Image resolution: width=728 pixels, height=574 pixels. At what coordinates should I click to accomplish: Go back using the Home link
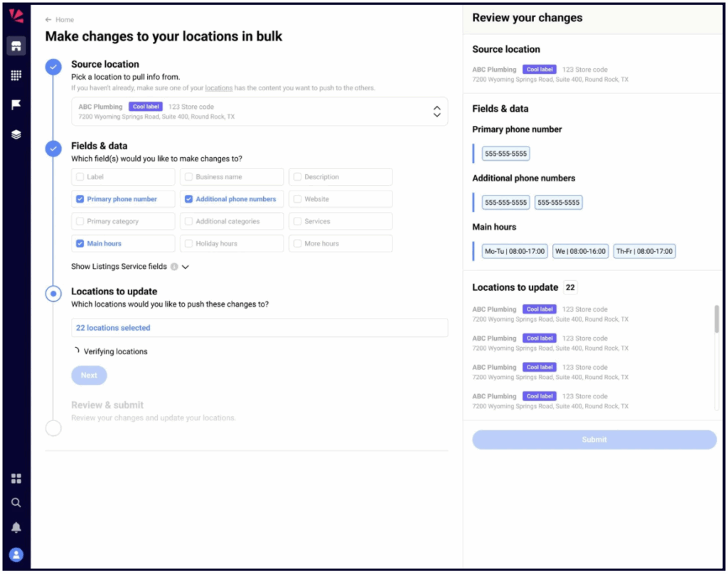click(x=60, y=20)
